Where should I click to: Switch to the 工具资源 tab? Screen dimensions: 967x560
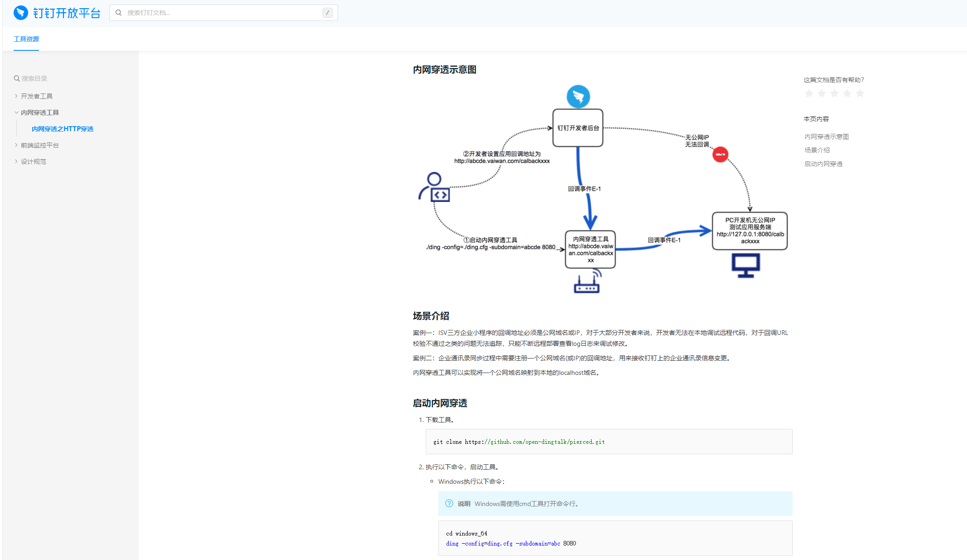26,39
